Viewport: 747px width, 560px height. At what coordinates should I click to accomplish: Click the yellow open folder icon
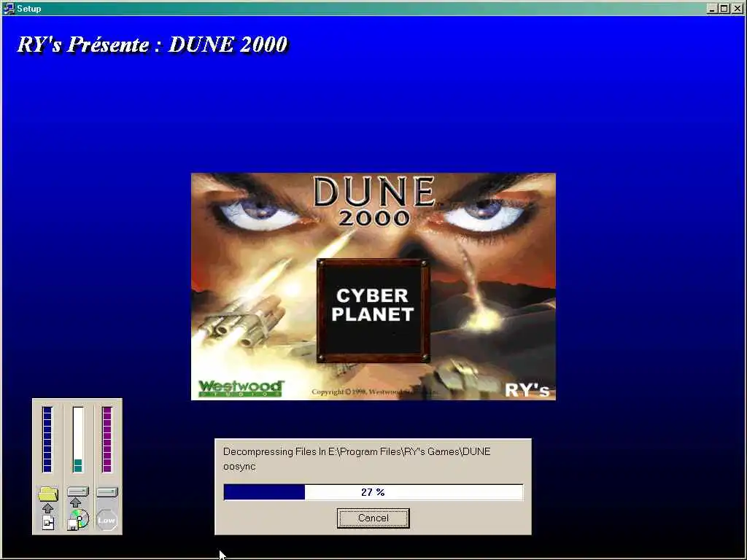coord(47,494)
